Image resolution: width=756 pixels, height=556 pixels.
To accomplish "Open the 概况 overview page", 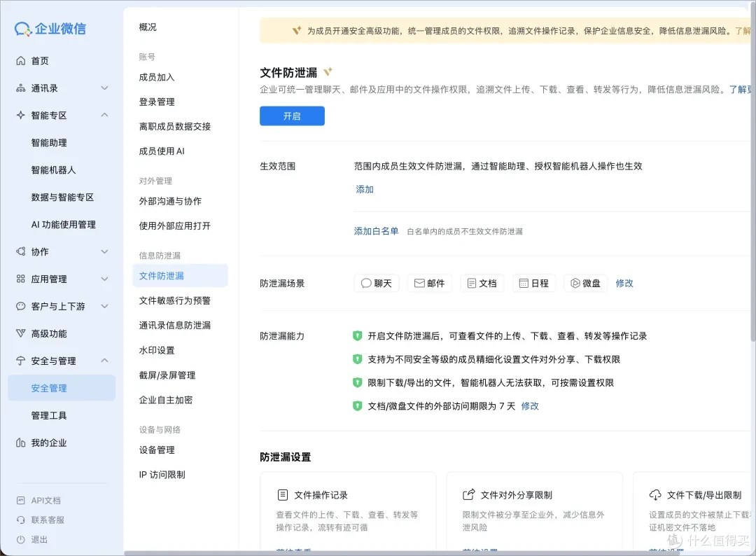I will coord(148,27).
